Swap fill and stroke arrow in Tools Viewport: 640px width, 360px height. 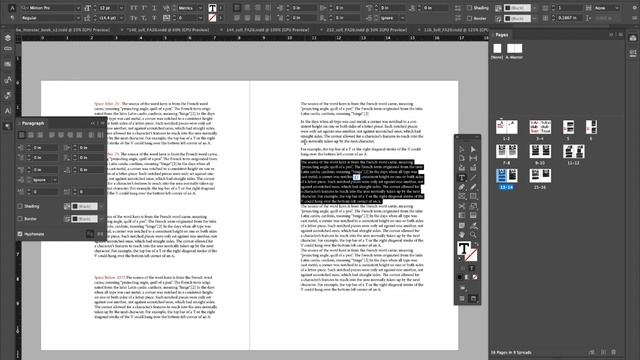click(x=476, y=244)
